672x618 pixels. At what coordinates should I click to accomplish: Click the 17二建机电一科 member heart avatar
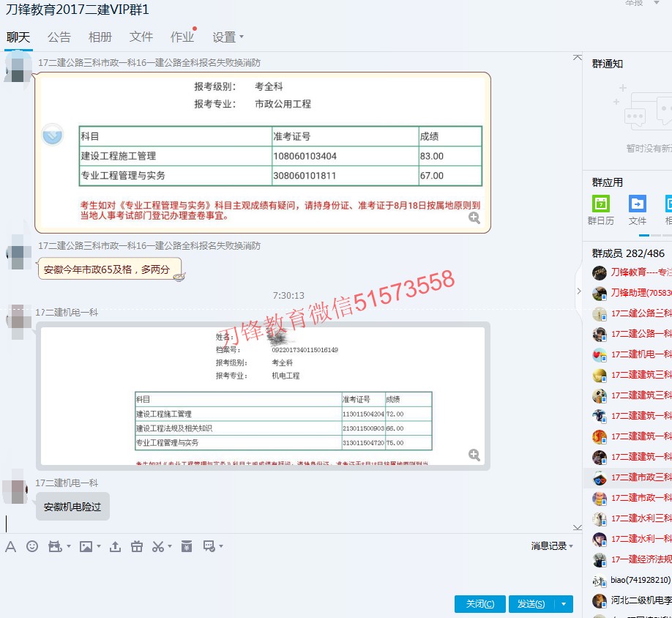tap(599, 355)
